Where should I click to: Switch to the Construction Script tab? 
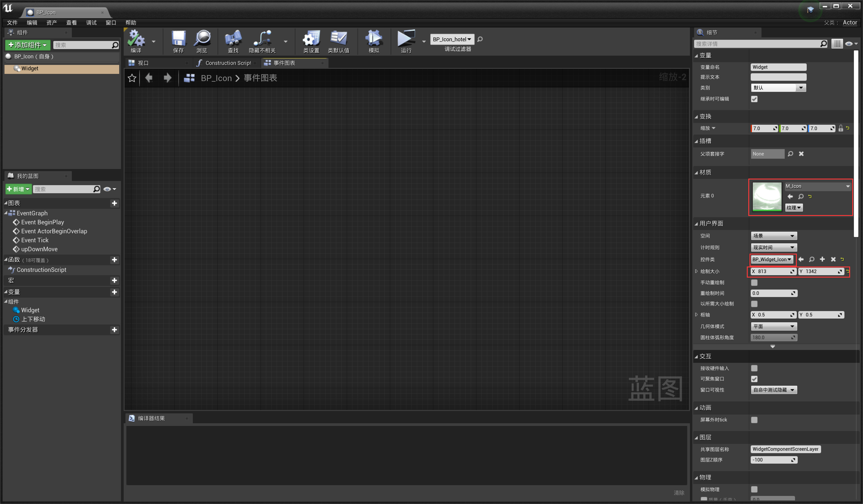(228, 63)
